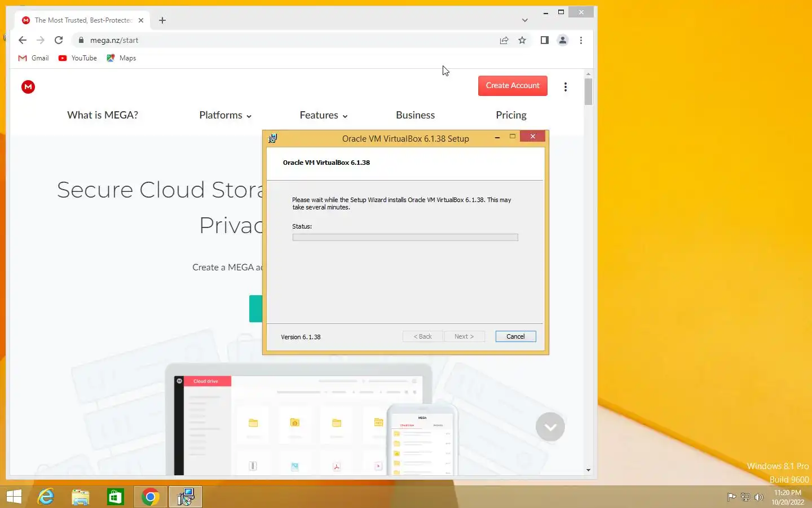Image resolution: width=812 pixels, height=508 pixels.
Task: Switch to Chrome on taskbar
Action: 150,497
